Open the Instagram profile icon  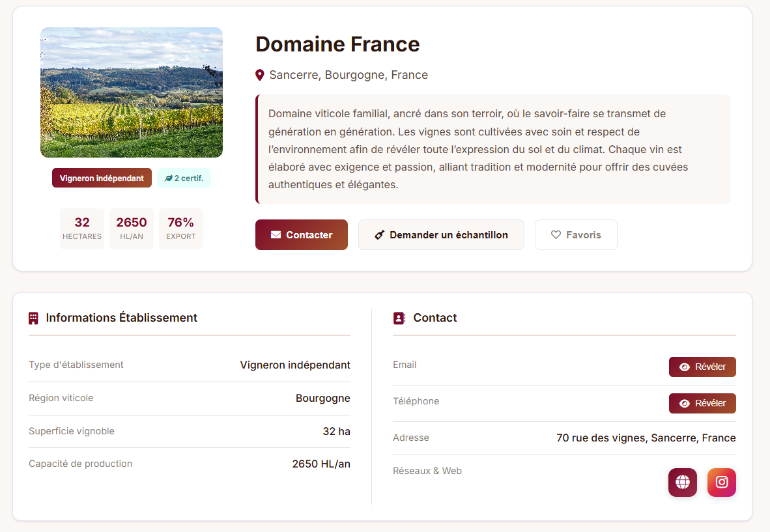pos(721,483)
